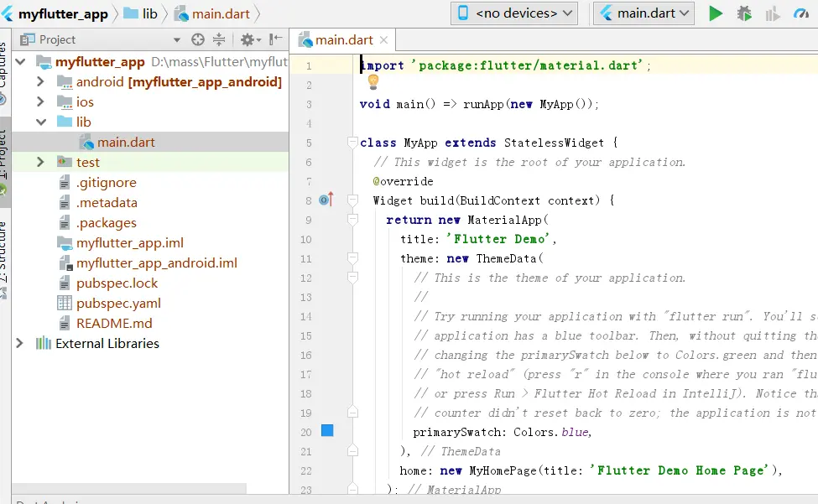Open the Project view selector dropdown
The width and height of the screenshot is (818, 504).
point(177,39)
